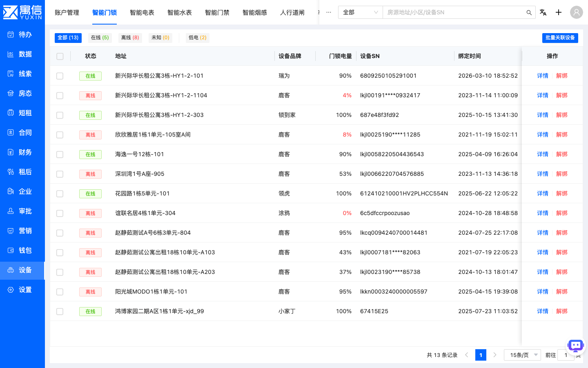
Task: Click address 赵静茹测试公寓出租18栋10单元-A203
Action: tap(165, 272)
